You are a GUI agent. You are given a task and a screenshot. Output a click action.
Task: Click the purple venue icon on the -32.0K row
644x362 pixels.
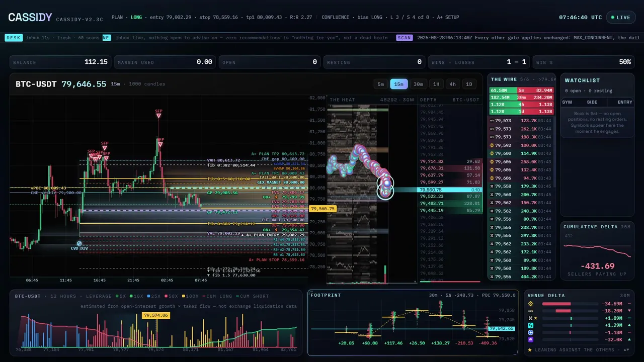coord(530,340)
